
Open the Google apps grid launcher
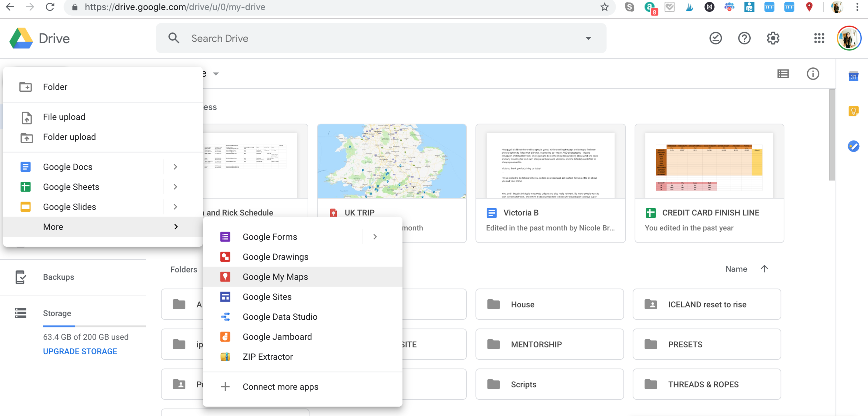819,38
